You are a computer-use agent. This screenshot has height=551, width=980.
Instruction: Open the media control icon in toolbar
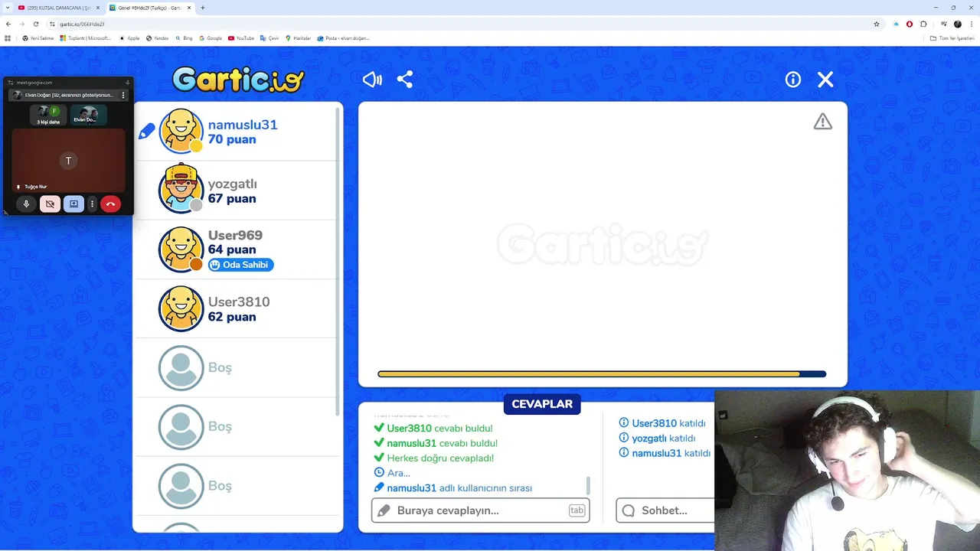click(944, 24)
